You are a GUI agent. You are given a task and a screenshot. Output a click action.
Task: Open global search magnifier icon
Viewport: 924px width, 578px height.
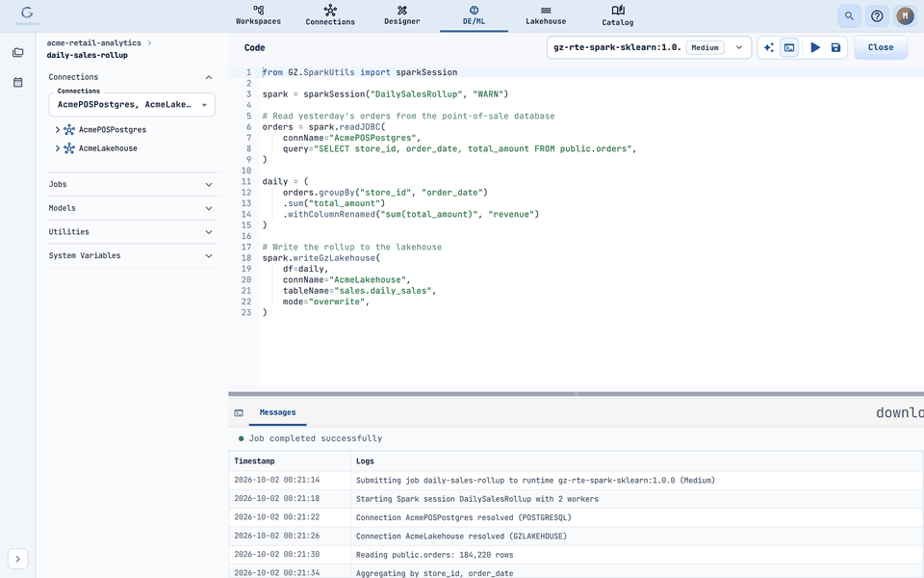tap(849, 16)
